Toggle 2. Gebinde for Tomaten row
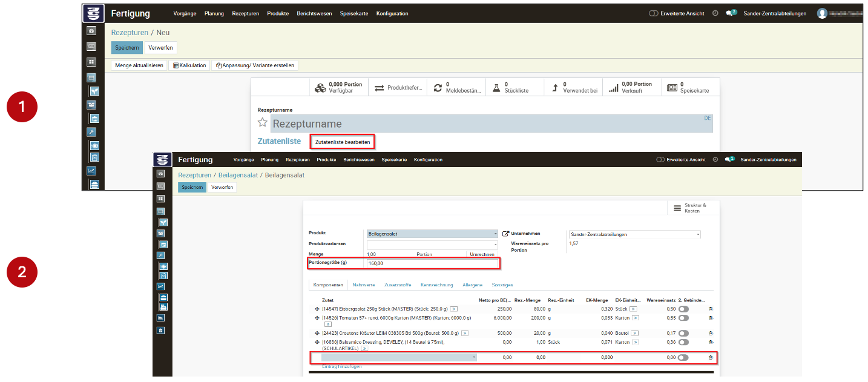 (x=683, y=318)
